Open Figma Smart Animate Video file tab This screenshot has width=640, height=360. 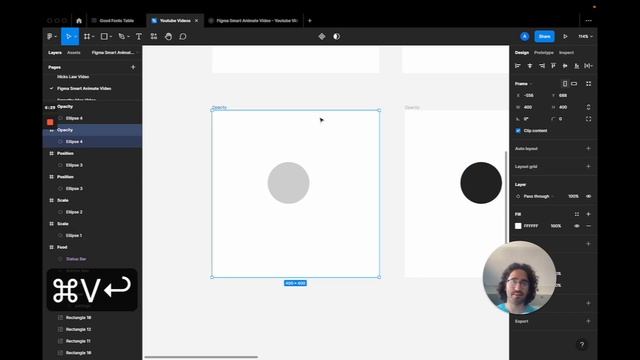pos(253,21)
